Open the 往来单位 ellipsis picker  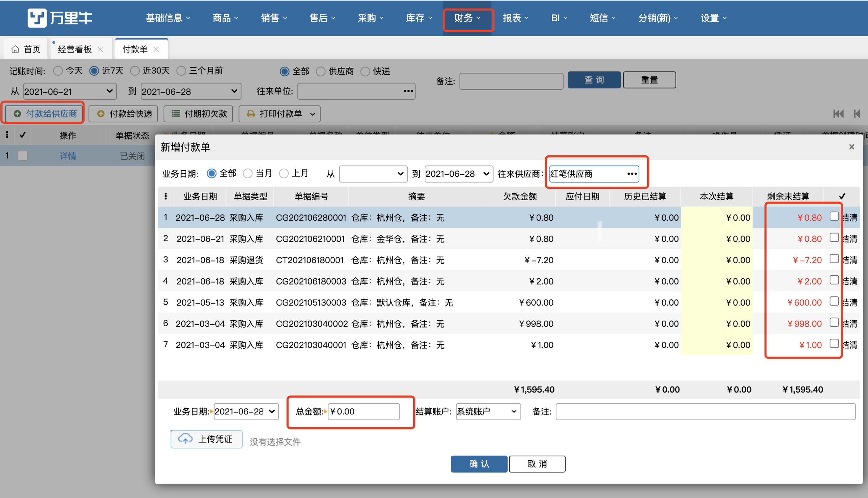[408, 91]
